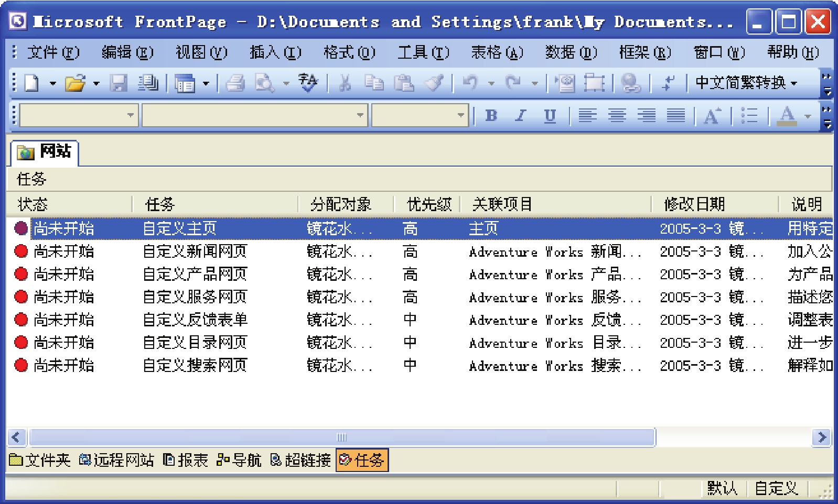Select the 网站 tab
Viewport: 838px width, 504px height.
click(45, 152)
